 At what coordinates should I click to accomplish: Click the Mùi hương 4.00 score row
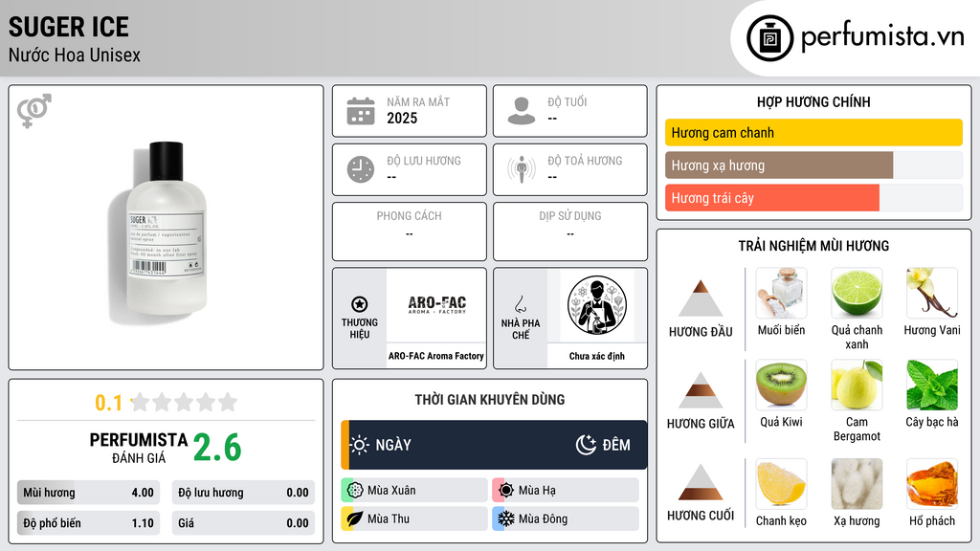pos(88,493)
